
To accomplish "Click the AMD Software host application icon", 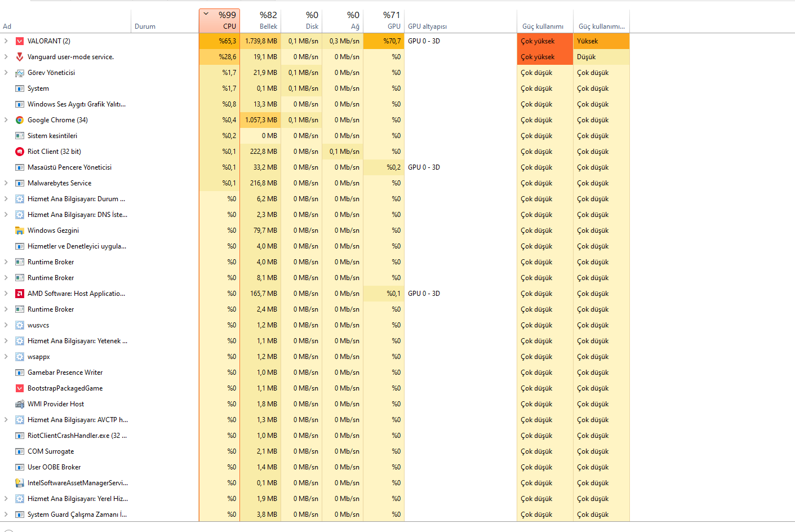I will coord(20,294).
